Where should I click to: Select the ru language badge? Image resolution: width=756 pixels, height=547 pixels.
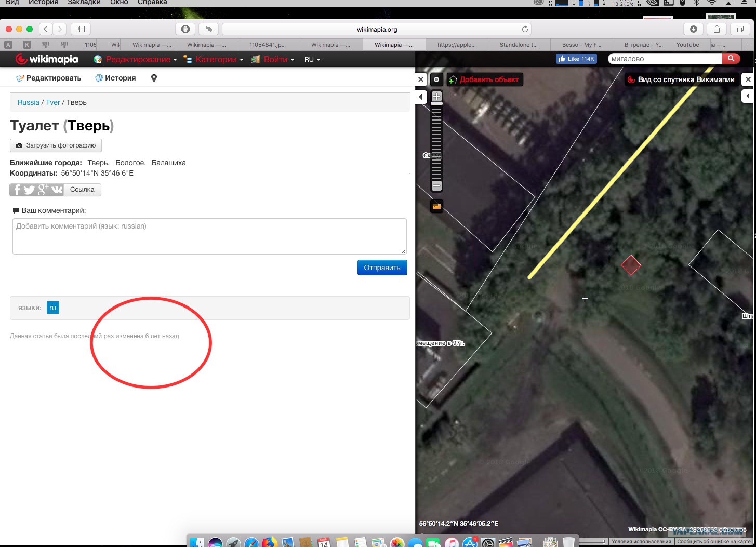52,308
